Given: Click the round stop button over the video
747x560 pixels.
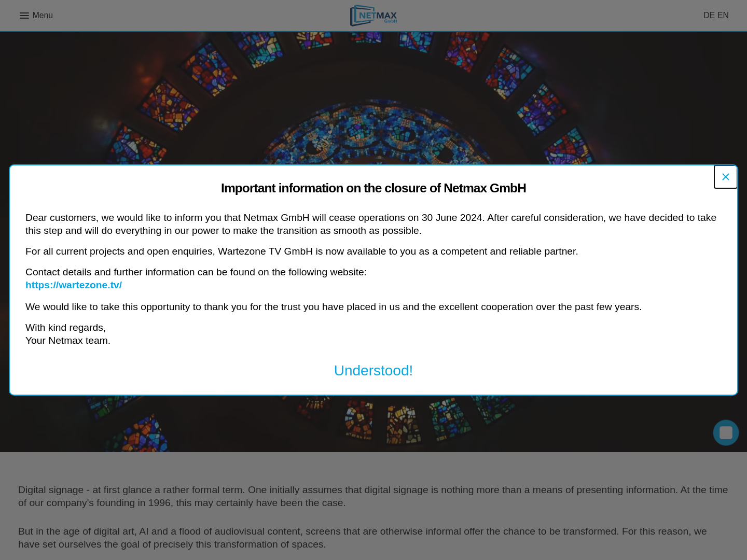Looking at the screenshot, I should coord(726,432).
